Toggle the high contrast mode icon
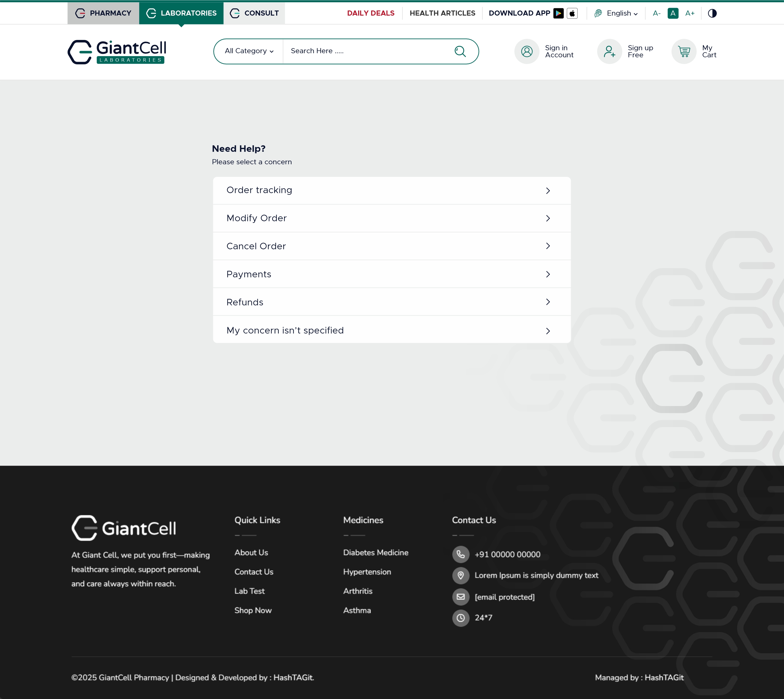784x699 pixels. point(712,13)
